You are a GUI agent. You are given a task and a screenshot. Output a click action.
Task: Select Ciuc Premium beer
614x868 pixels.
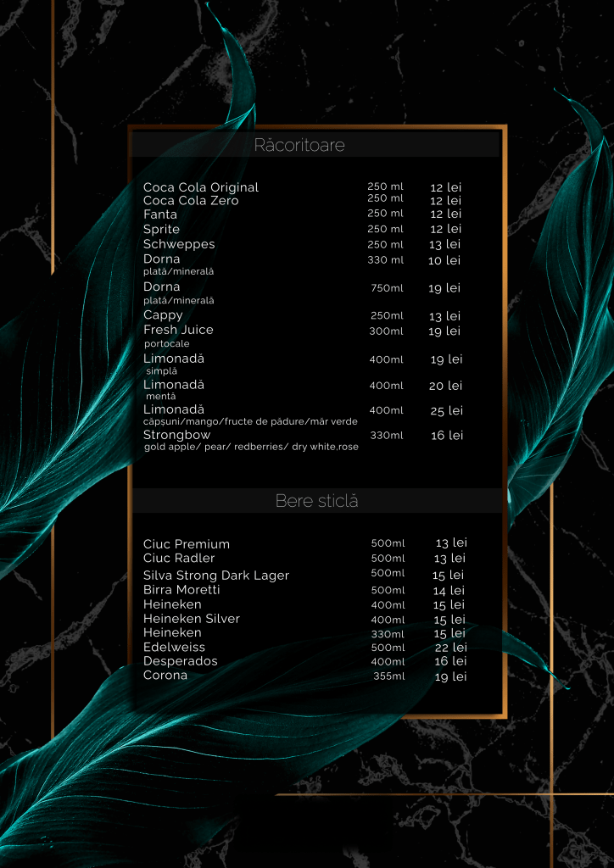point(187,544)
